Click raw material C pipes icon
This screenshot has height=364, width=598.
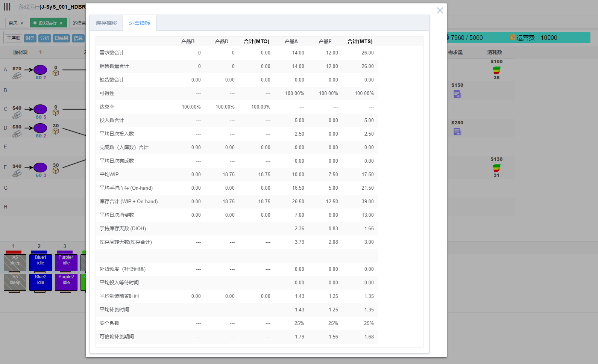click(x=17, y=115)
